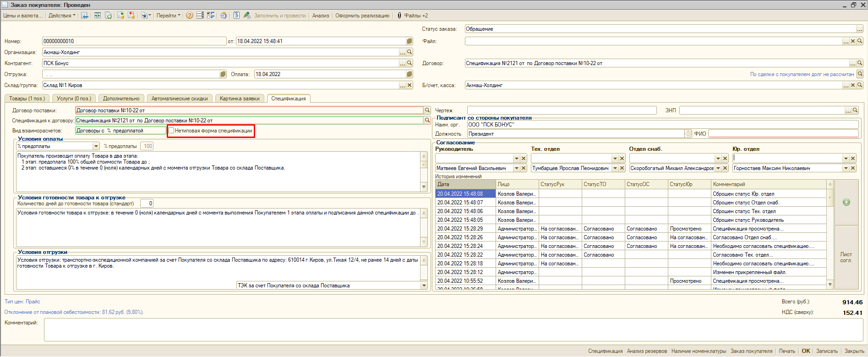This screenshot has width=868, height=357.
Task: Open the yellow question mark help icon
Action: [190, 16]
